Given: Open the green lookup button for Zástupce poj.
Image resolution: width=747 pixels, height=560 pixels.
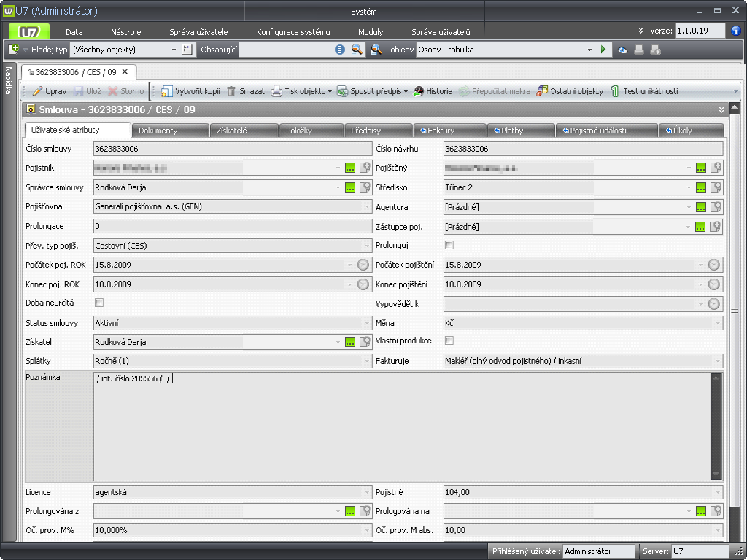Looking at the screenshot, I should tap(700, 227).
